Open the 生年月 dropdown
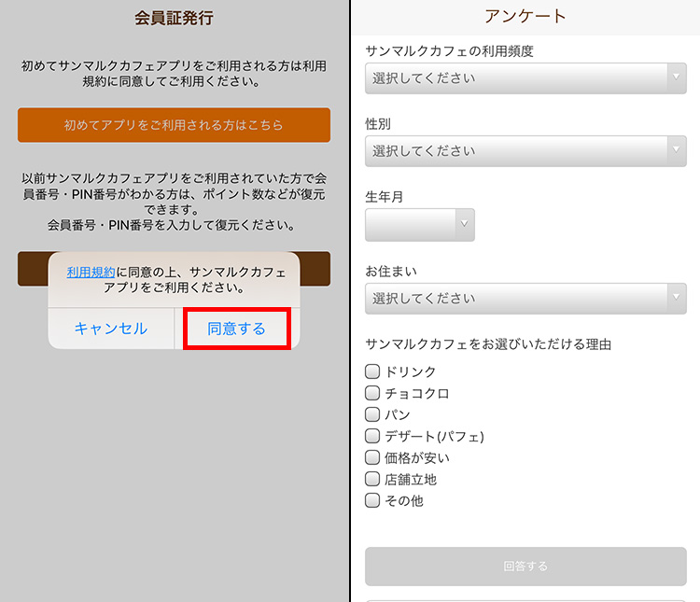 point(420,225)
